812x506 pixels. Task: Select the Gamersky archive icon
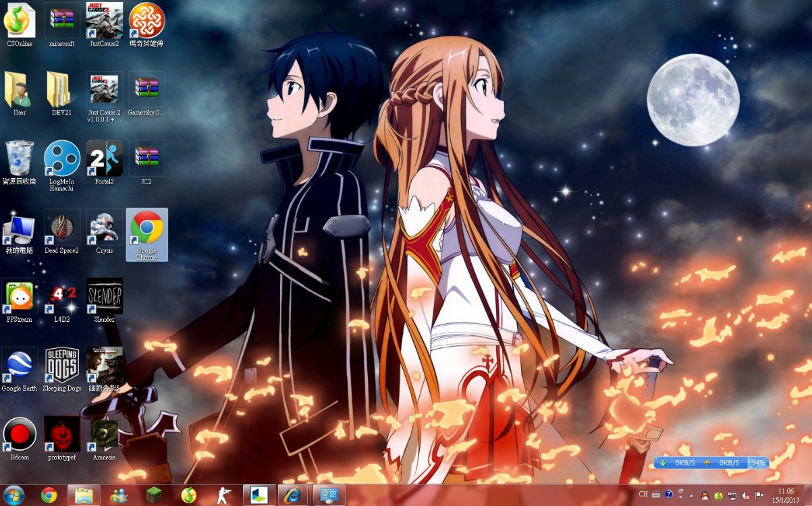pyautogui.click(x=146, y=94)
